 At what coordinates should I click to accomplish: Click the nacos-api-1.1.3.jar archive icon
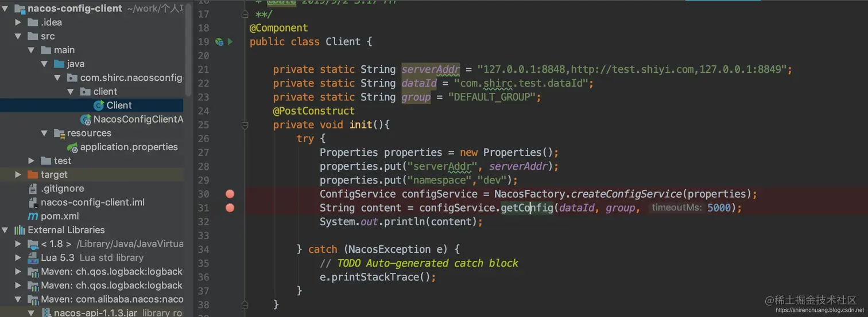coord(46,313)
